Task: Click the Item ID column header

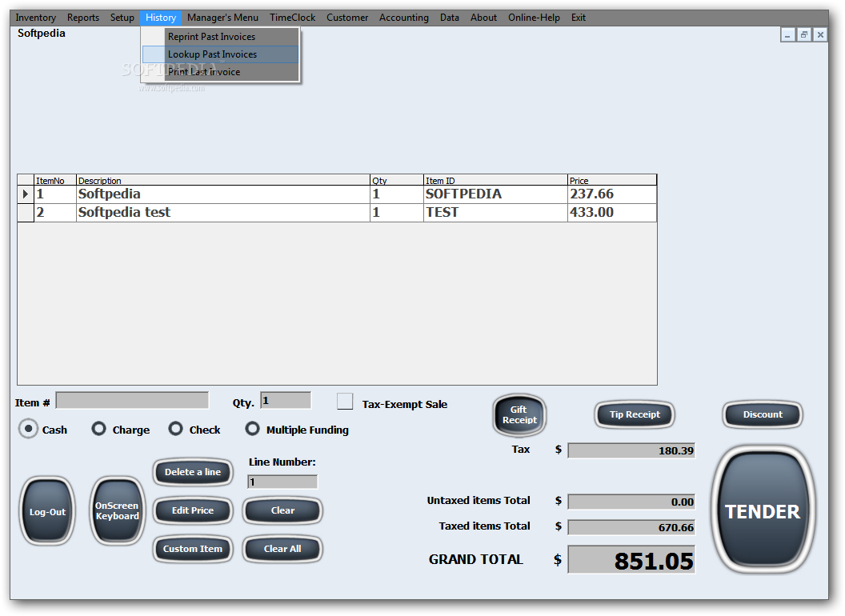Action: (496, 181)
